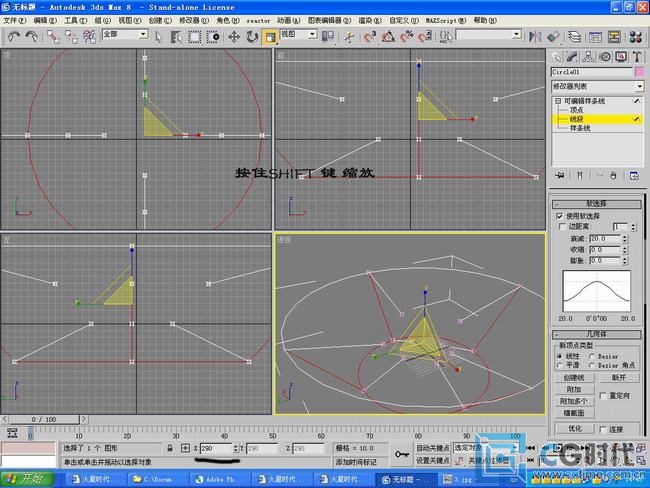Click the Redo arrow icon
The height and width of the screenshot is (488, 650).
pos(32,37)
